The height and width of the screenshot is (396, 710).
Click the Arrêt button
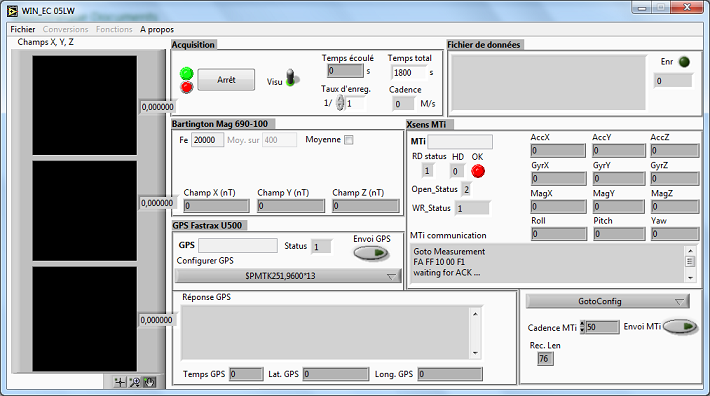coord(226,80)
